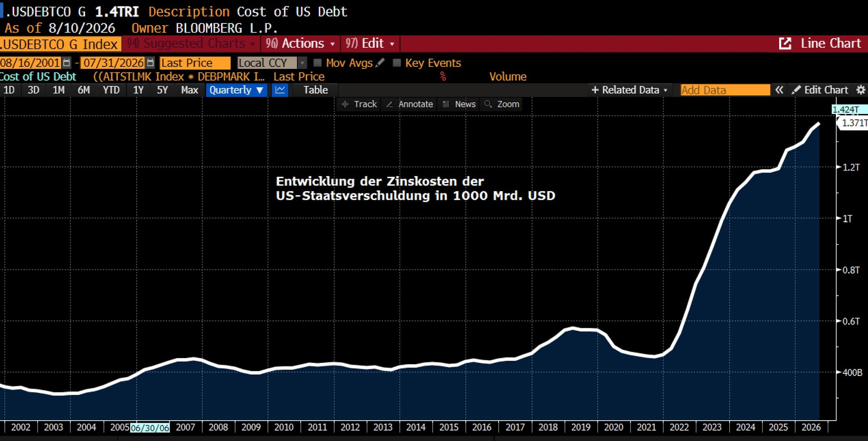Select the 1Y time range

(x=138, y=90)
